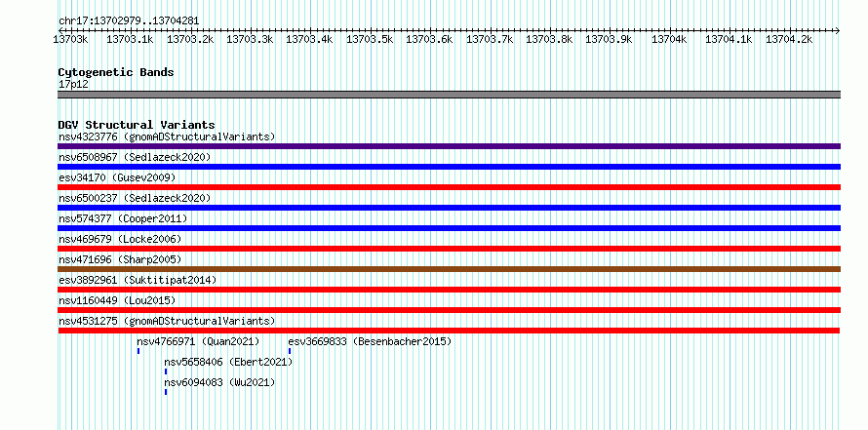Select the dark purple nsv4323776 variant bar

(x=449, y=146)
